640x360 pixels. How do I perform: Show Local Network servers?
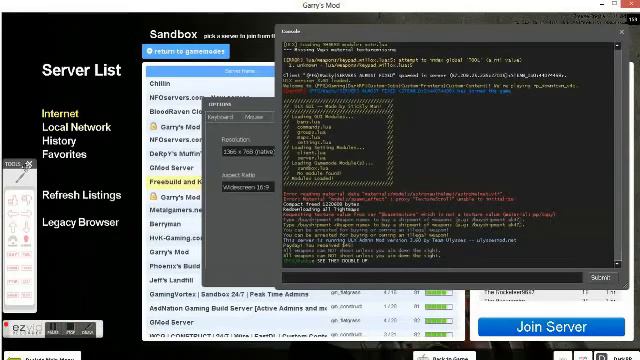click(76, 127)
